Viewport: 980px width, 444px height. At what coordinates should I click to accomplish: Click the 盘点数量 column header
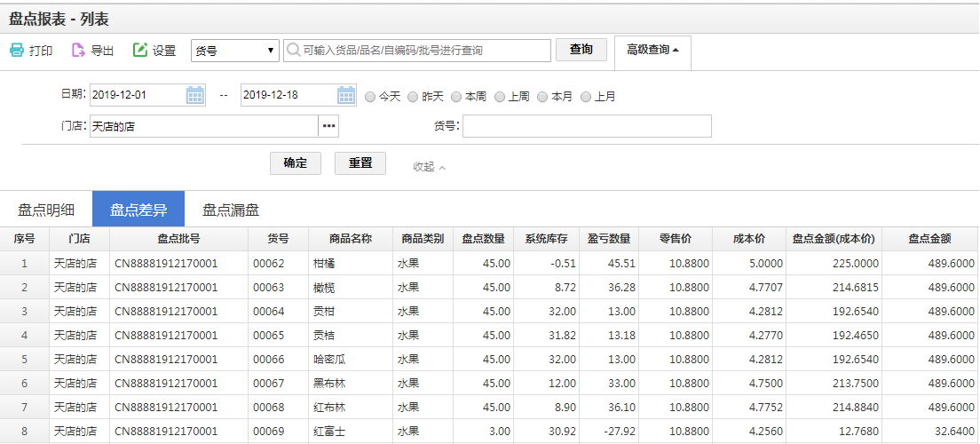[484, 239]
